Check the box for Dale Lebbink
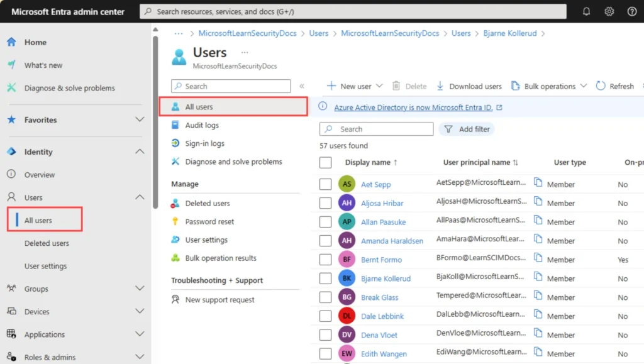Image resolution: width=644 pixels, height=364 pixels. [x=325, y=316]
